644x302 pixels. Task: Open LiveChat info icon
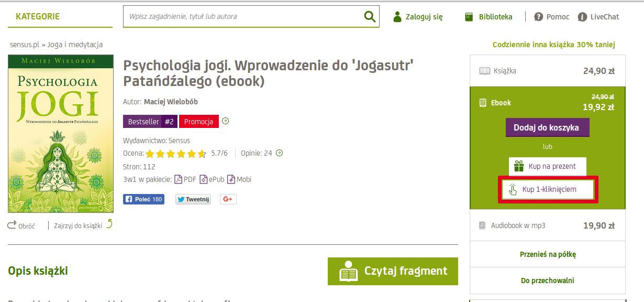(x=582, y=17)
